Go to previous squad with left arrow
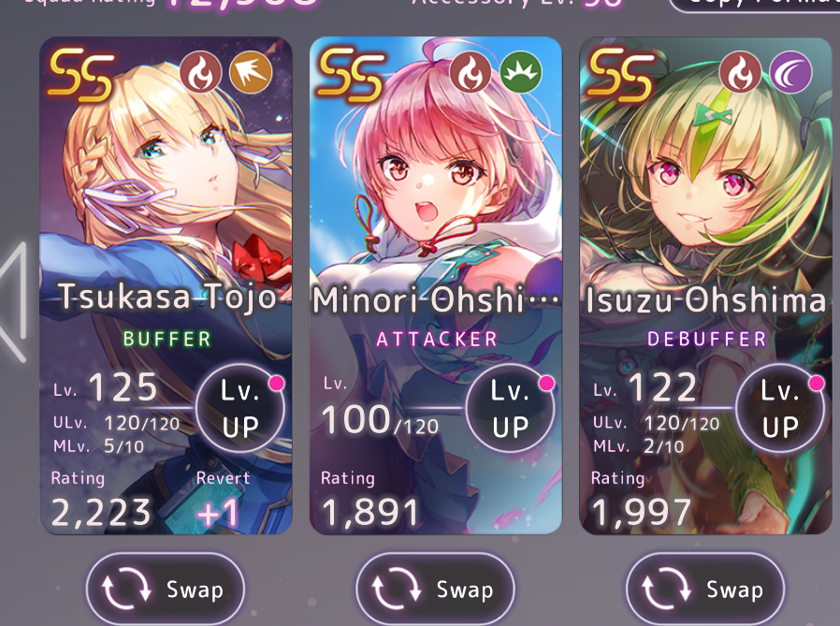This screenshot has height=626, width=840. [13, 301]
